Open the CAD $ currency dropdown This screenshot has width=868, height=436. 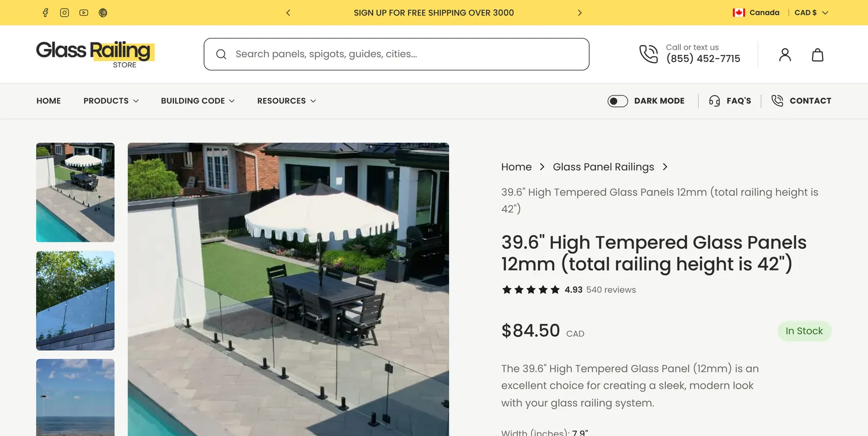pyautogui.click(x=811, y=12)
